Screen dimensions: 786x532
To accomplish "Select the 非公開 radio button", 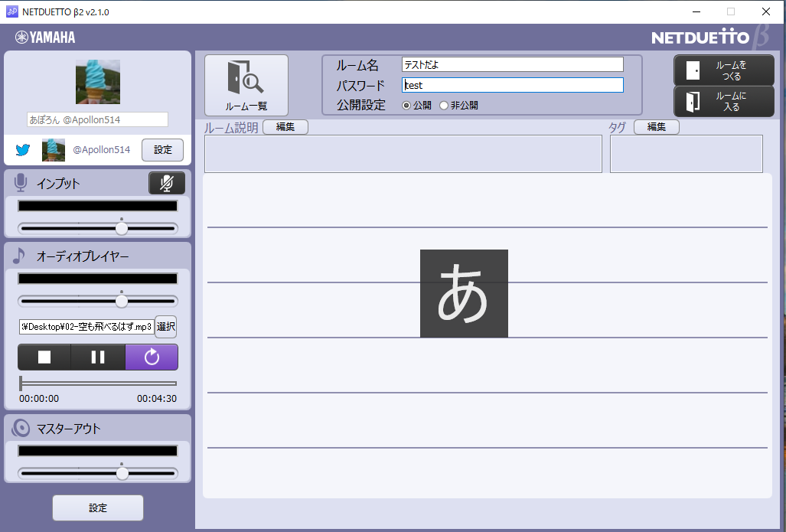I will coord(444,106).
